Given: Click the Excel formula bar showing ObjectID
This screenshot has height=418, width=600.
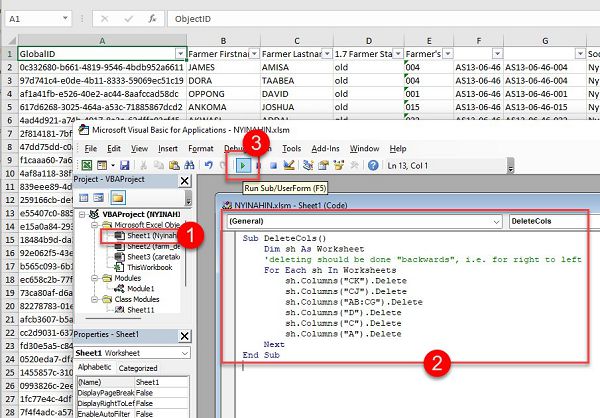Looking at the screenshot, I should [383, 19].
